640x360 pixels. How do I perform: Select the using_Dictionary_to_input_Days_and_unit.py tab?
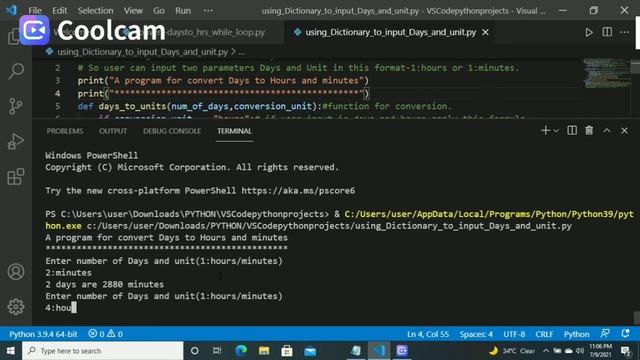(391, 32)
